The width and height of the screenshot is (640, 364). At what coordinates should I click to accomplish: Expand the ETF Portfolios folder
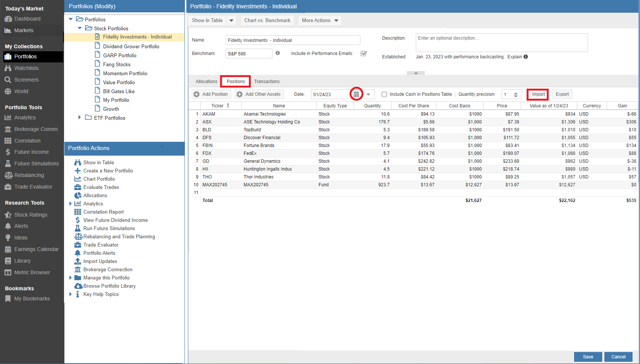(x=79, y=117)
